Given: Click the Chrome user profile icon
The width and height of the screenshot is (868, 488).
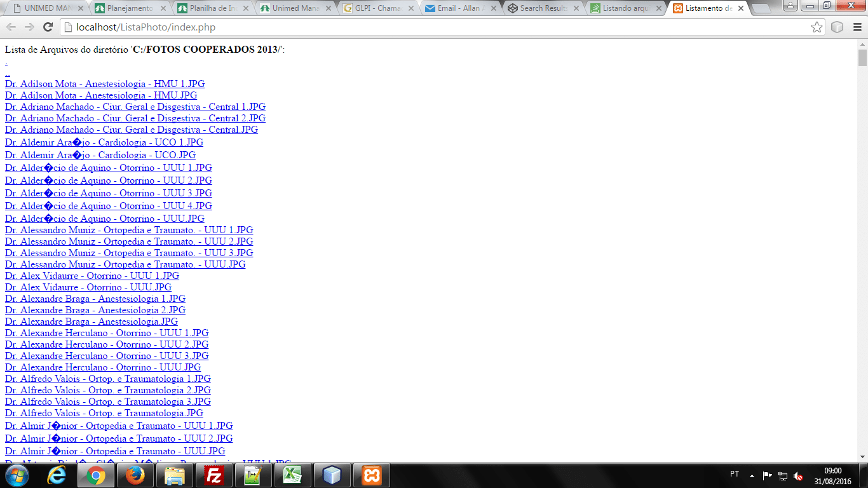Looking at the screenshot, I should 791,6.
